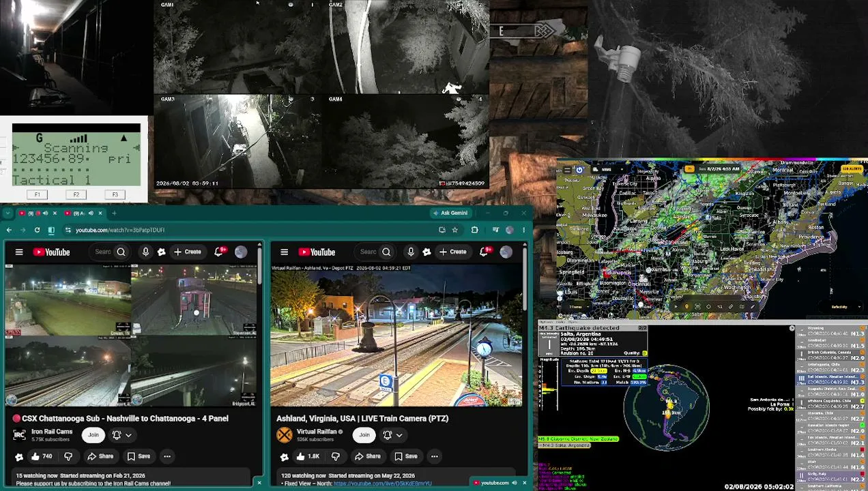Mute the youtube.com mini media popup

[516, 483]
